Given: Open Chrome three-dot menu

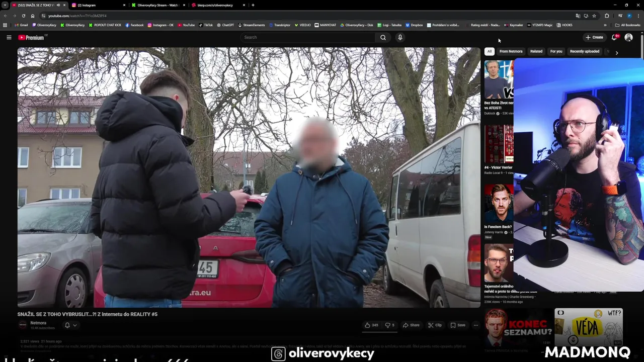Looking at the screenshot, I should coord(638,16).
